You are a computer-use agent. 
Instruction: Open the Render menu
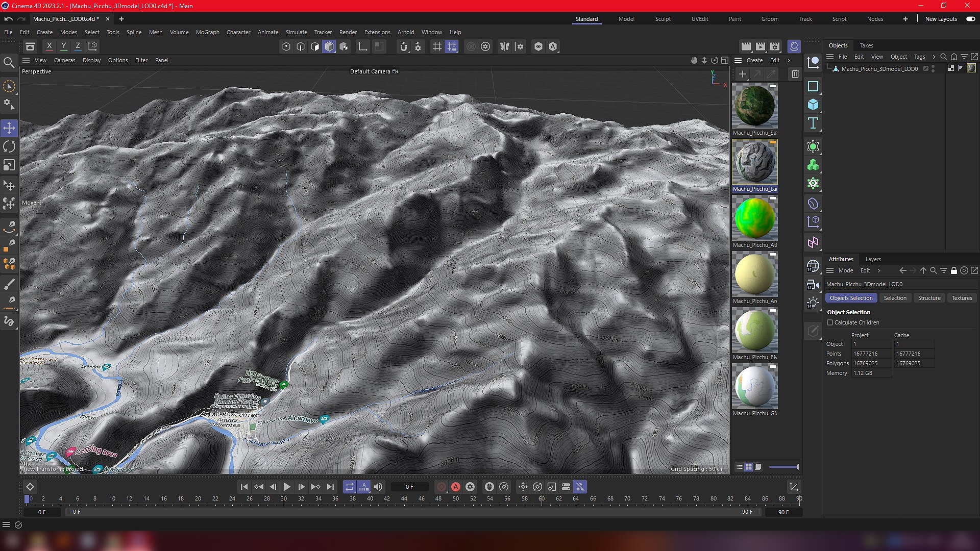348,32
